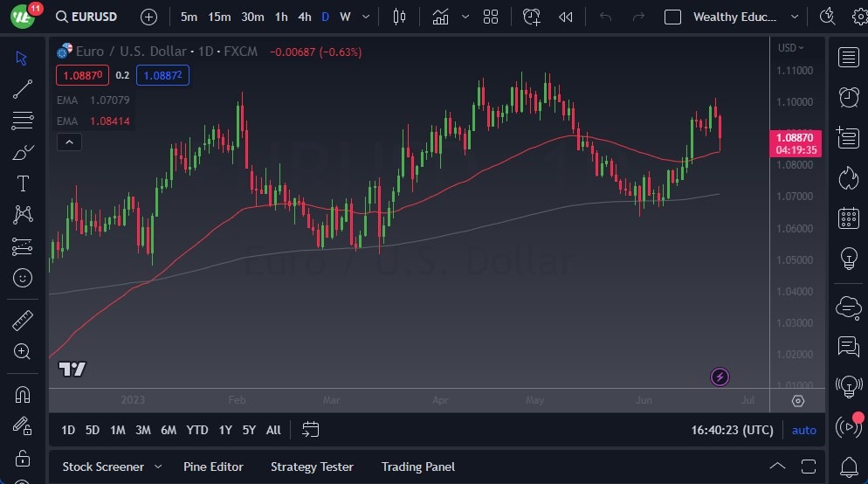The width and height of the screenshot is (868, 484).
Task: Open the ruler measure tool
Action: pos(23,321)
